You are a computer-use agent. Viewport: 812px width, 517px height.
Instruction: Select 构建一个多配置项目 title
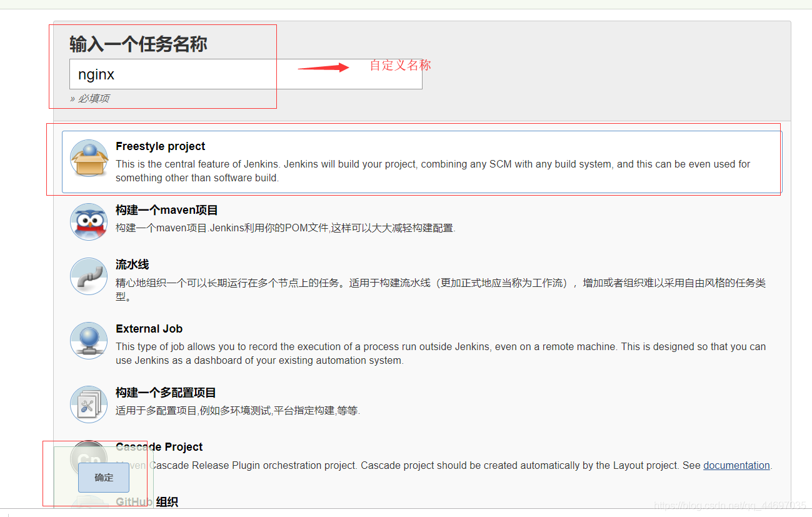[166, 393]
